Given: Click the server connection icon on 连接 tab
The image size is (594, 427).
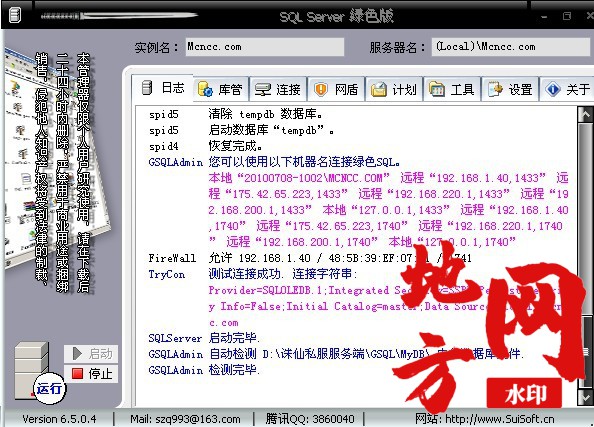Looking at the screenshot, I should 263,90.
